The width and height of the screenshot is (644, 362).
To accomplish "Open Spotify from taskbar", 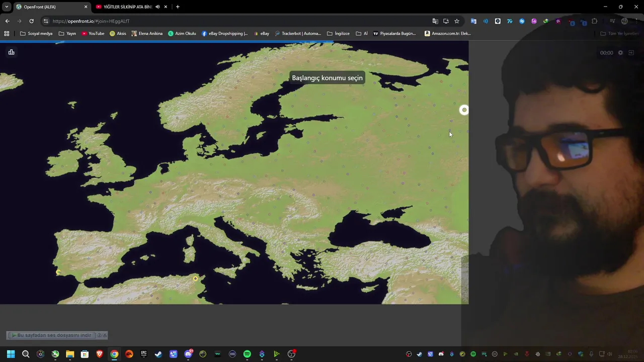I will pos(247,354).
